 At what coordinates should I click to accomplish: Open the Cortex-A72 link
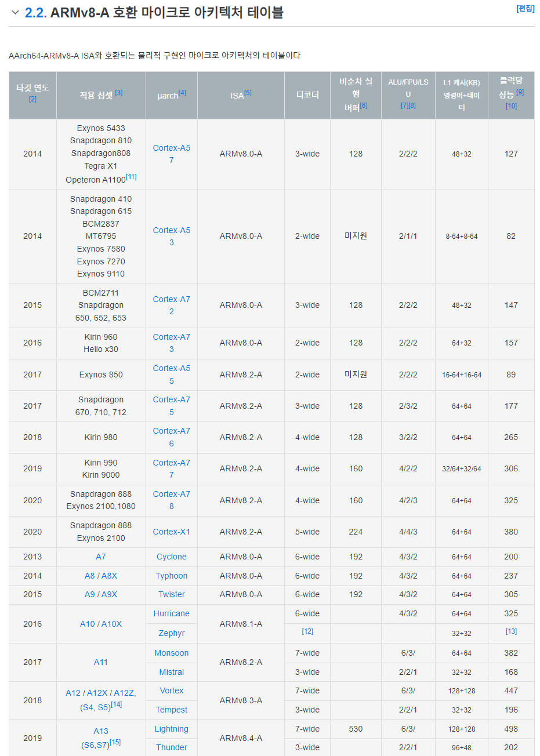(172, 306)
